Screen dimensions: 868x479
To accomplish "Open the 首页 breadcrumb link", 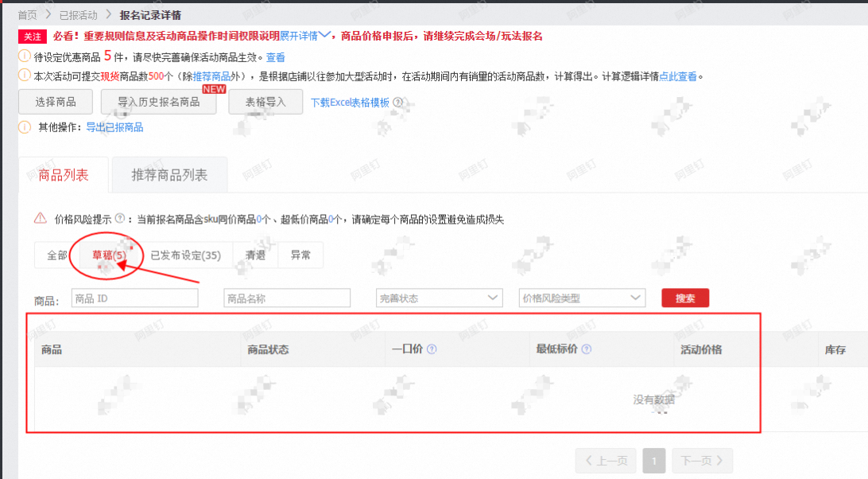I will click(27, 15).
